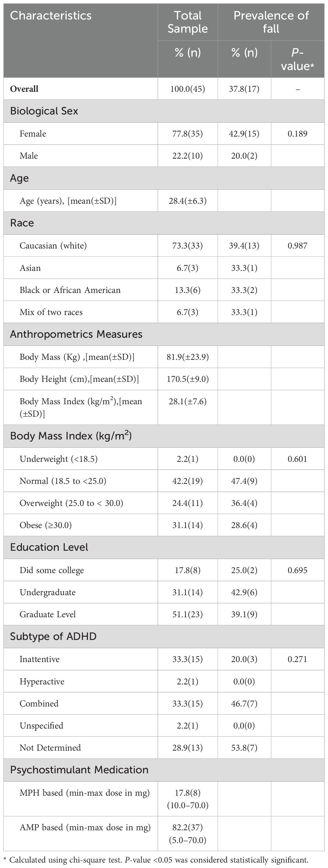Click the Education Level section heading
The height and width of the screenshot is (868, 328).
49,547
